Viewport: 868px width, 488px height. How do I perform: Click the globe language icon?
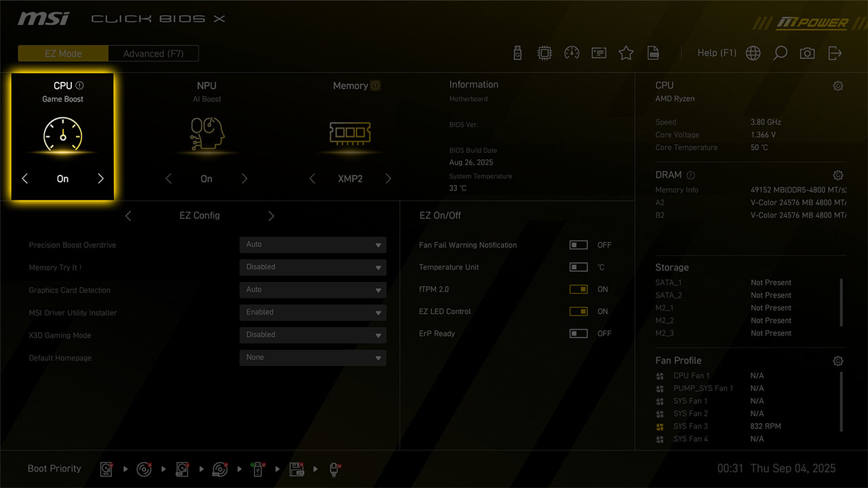pos(753,53)
